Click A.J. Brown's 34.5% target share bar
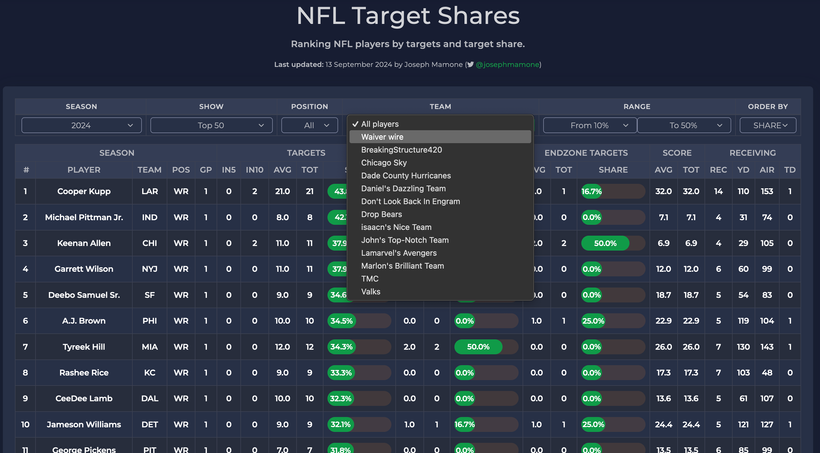The image size is (820, 453). 359,321
